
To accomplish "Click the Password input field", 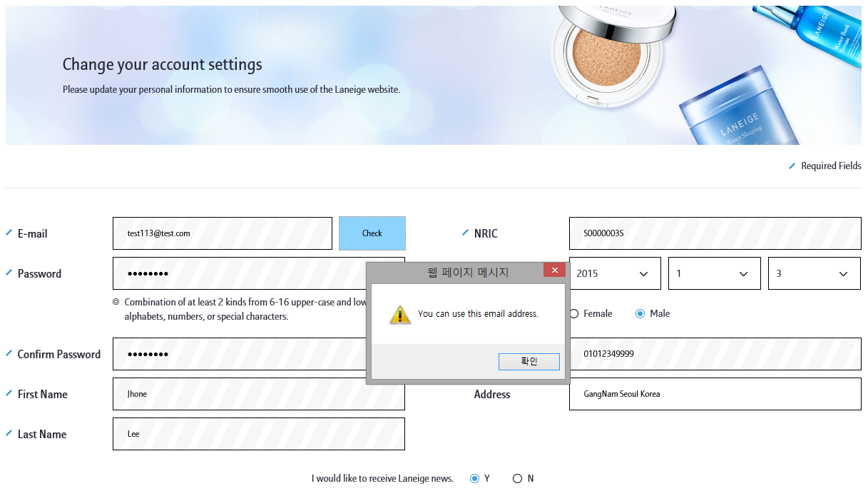I will [x=258, y=273].
